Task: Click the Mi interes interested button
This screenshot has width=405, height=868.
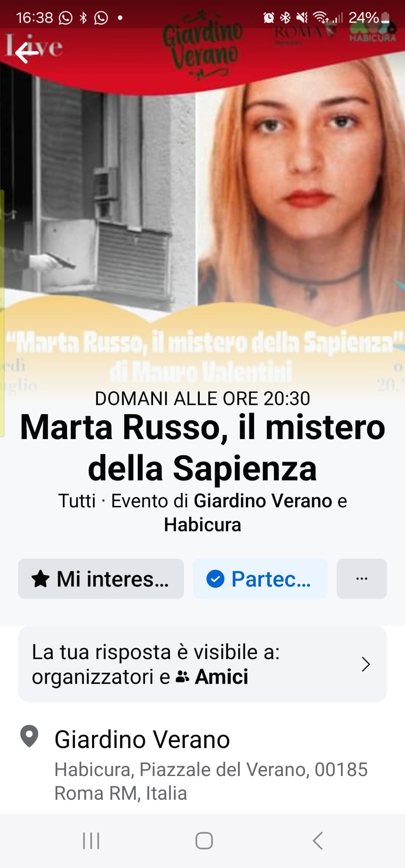Action: pos(101,579)
